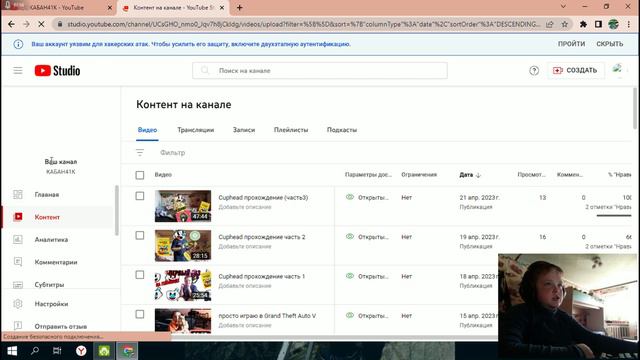Image resolution: width=640 pixels, height=360 pixels.
Task: Click the title Cuphead прохождение (часть3)
Action: point(263,198)
